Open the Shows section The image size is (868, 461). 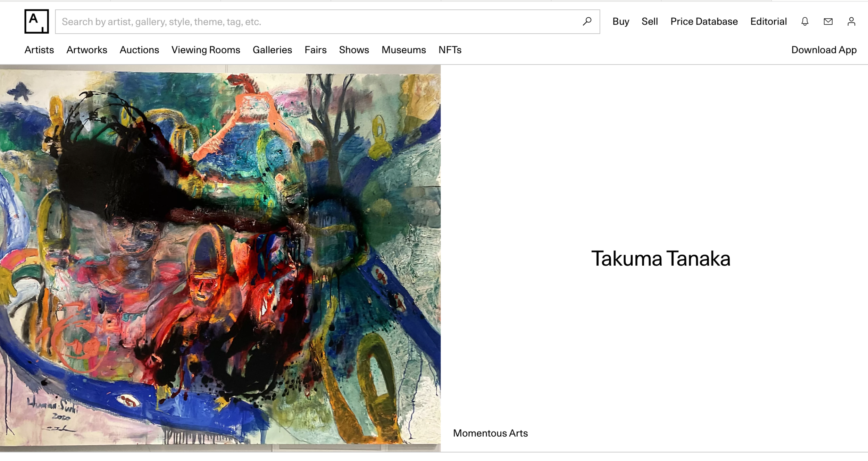pos(353,50)
